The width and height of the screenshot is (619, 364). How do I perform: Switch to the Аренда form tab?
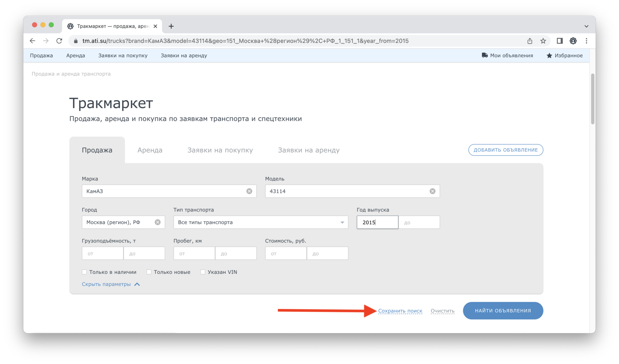click(150, 150)
